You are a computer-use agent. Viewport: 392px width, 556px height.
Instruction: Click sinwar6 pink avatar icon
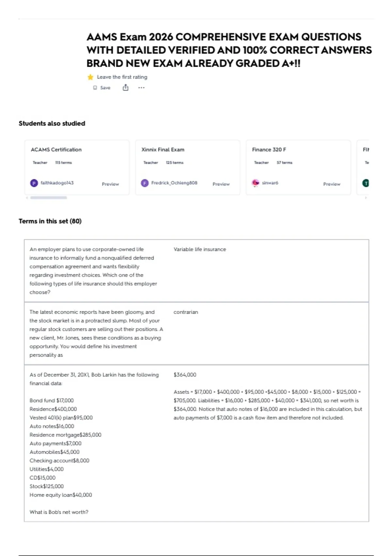point(255,183)
